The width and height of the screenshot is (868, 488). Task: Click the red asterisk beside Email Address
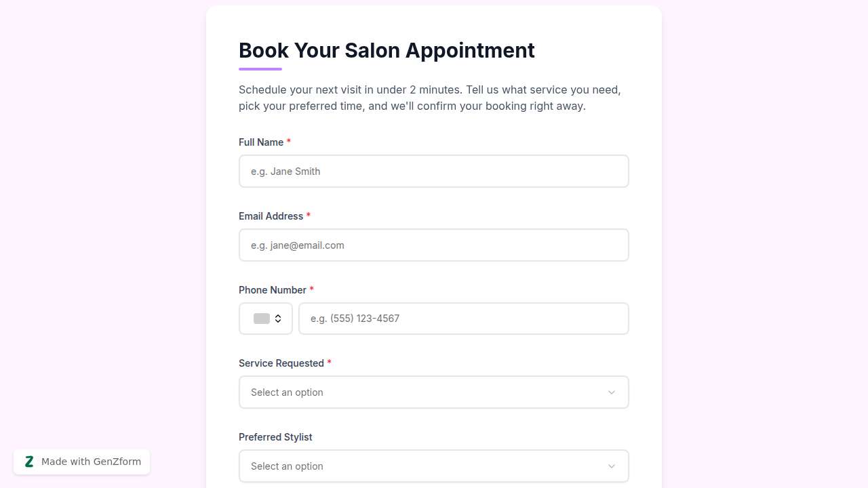coord(309,216)
